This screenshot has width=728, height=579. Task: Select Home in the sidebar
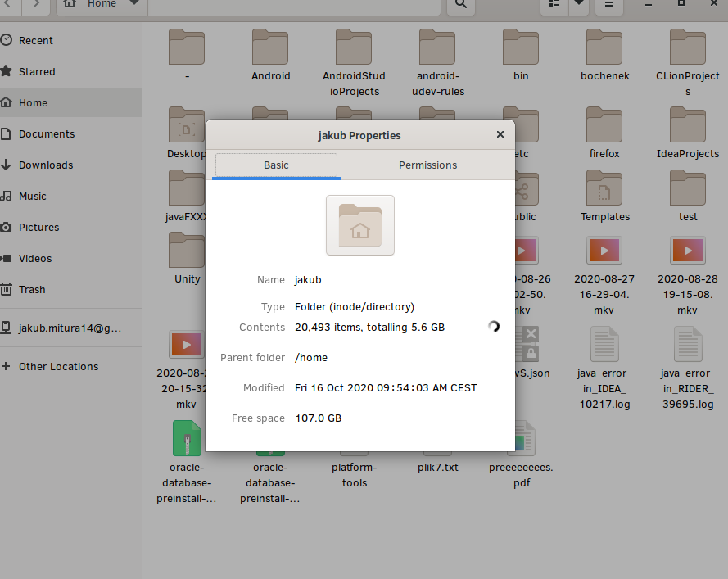tap(70, 102)
